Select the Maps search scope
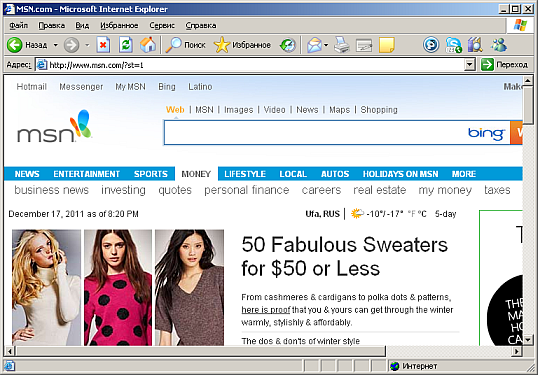538x375 pixels. point(339,110)
